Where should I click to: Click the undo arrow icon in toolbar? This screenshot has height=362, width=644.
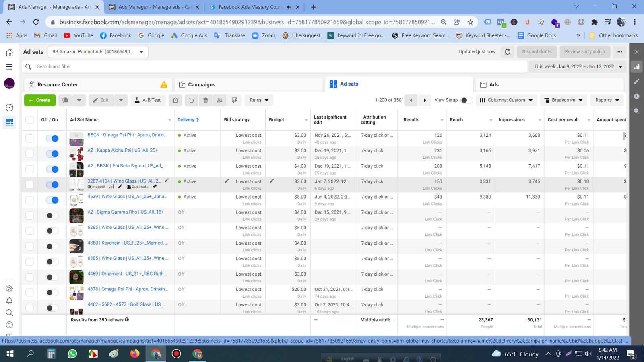191,100
